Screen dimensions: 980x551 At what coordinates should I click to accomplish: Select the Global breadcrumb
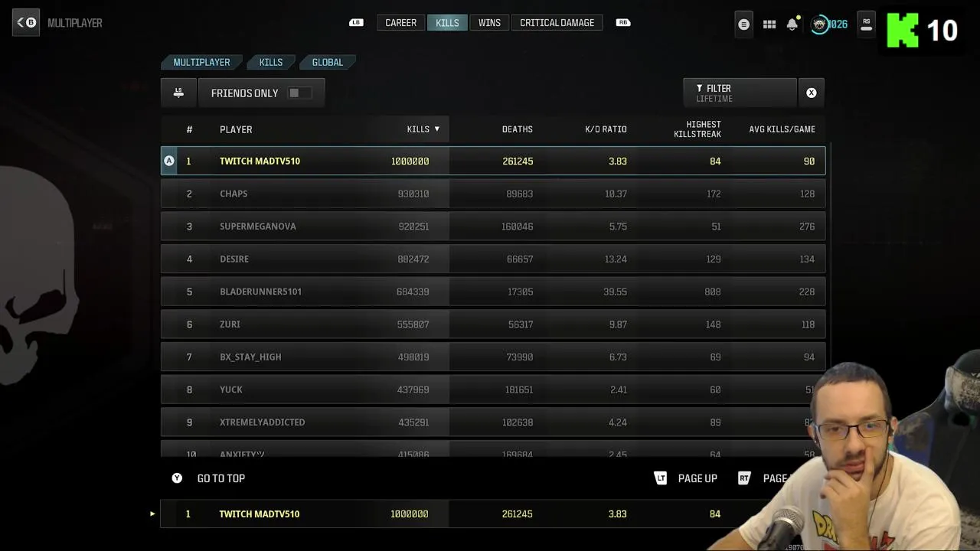pos(328,62)
